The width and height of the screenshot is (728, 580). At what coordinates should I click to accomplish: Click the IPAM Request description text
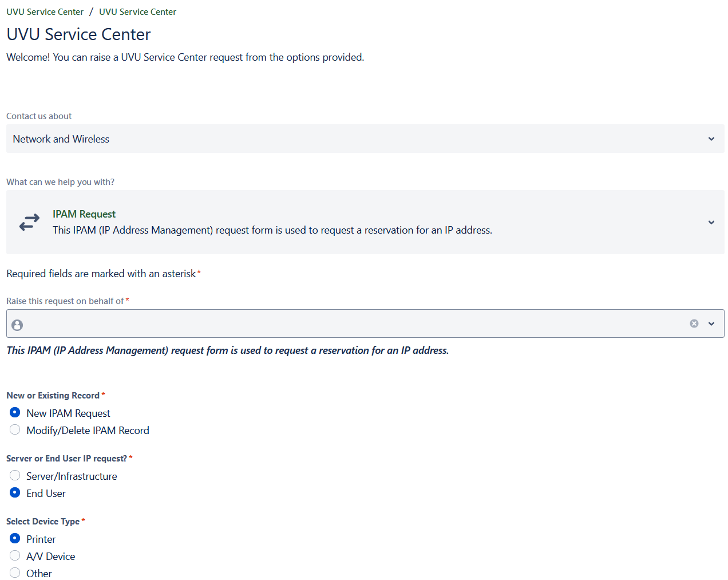(x=272, y=230)
